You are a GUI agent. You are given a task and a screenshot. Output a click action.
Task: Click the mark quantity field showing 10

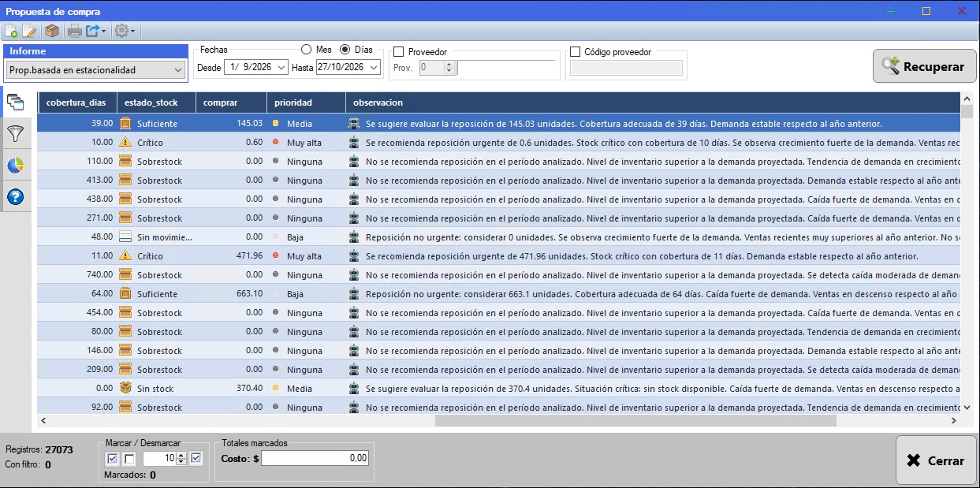(x=159, y=458)
